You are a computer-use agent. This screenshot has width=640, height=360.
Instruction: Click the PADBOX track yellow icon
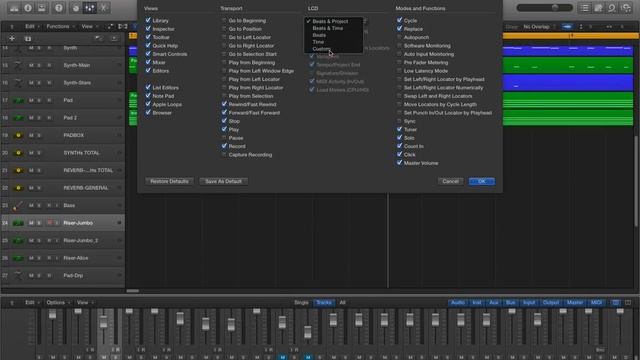pos(18,136)
